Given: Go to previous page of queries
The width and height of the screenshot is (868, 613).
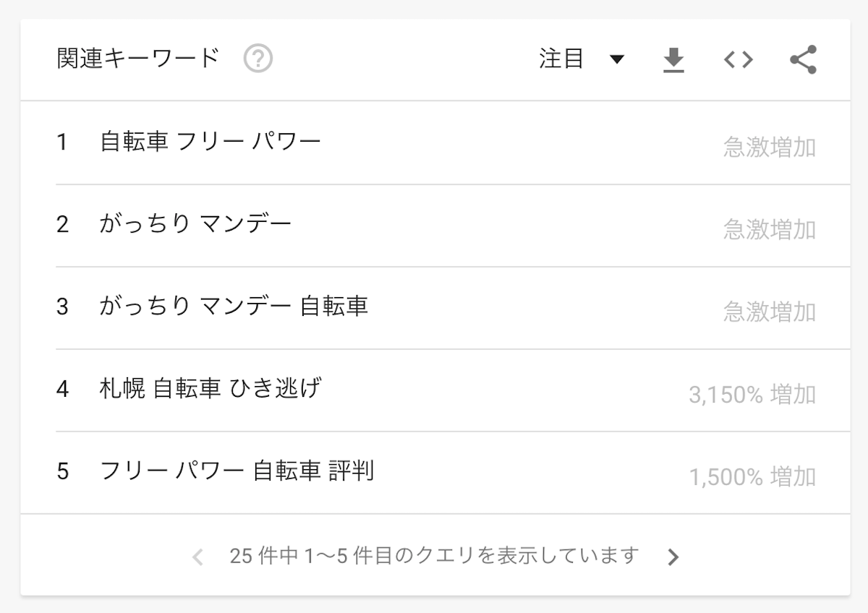Looking at the screenshot, I should click(198, 557).
